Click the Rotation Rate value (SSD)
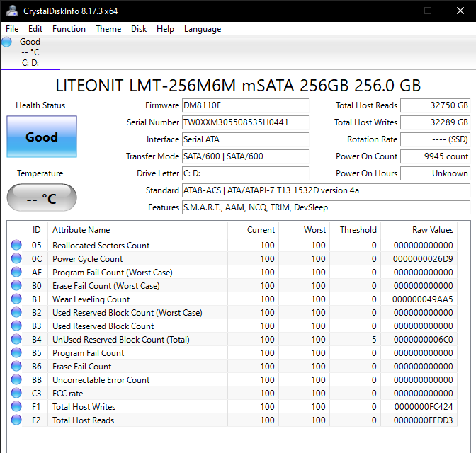476x453 pixels. (x=436, y=139)
